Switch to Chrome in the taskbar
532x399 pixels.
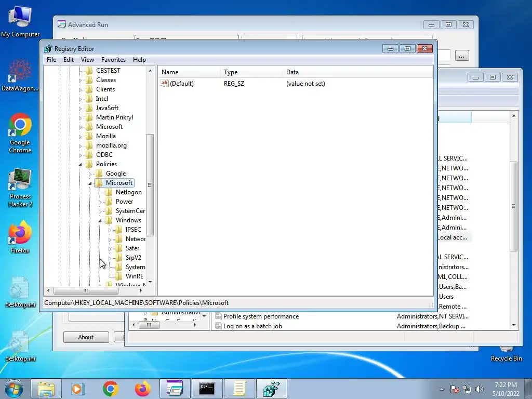(x=111, y=389)
